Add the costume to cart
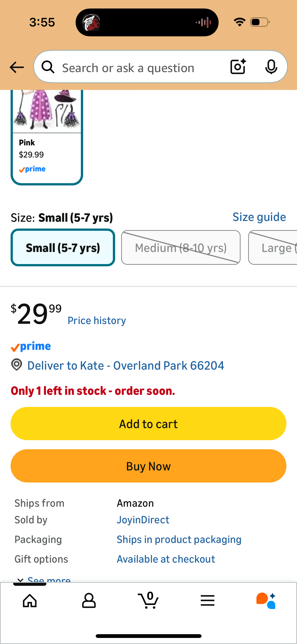Screen dimensions: 297x644 [148, 424]
